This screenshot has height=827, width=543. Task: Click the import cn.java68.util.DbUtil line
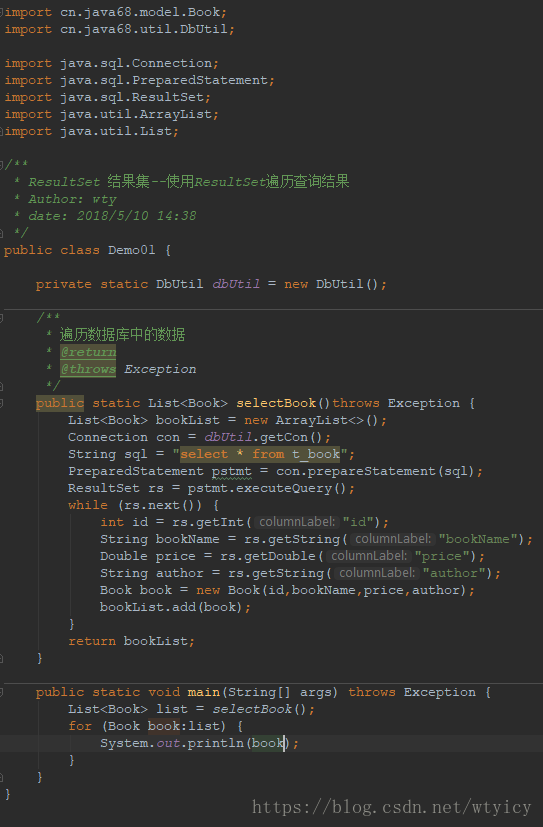click(x=119, y=28)
